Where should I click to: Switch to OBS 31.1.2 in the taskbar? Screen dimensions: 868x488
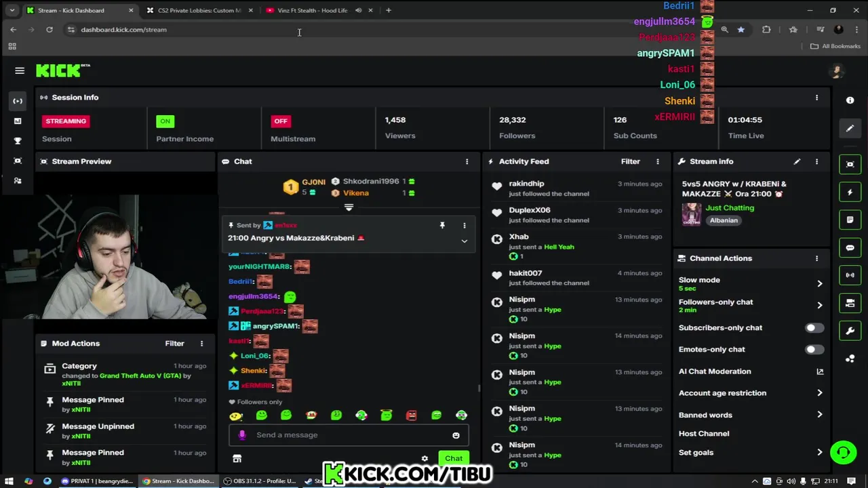260,481
